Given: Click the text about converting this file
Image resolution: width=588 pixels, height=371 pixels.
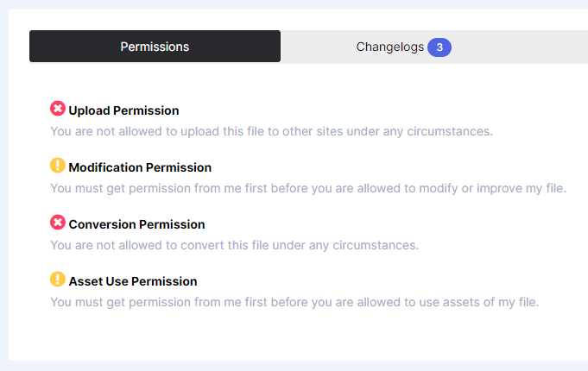Looking at the screenshot, I should pos(234,245).
